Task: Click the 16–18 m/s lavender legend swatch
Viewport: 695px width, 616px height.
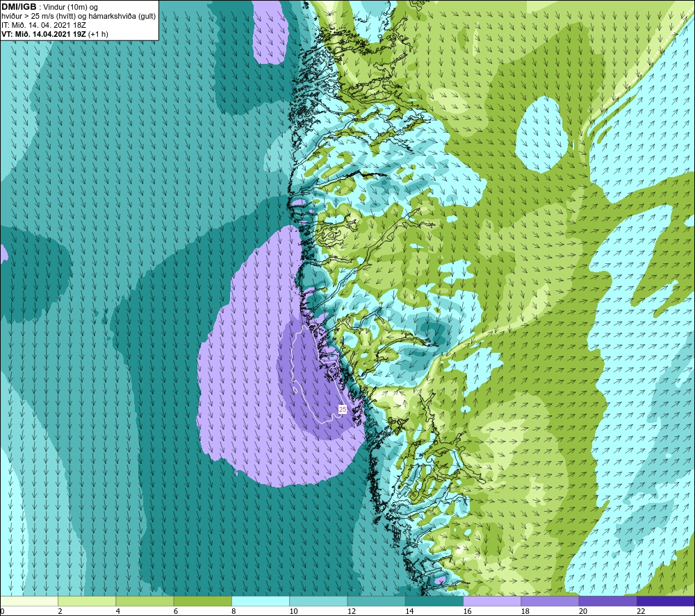Action: (x=493, y=601)
